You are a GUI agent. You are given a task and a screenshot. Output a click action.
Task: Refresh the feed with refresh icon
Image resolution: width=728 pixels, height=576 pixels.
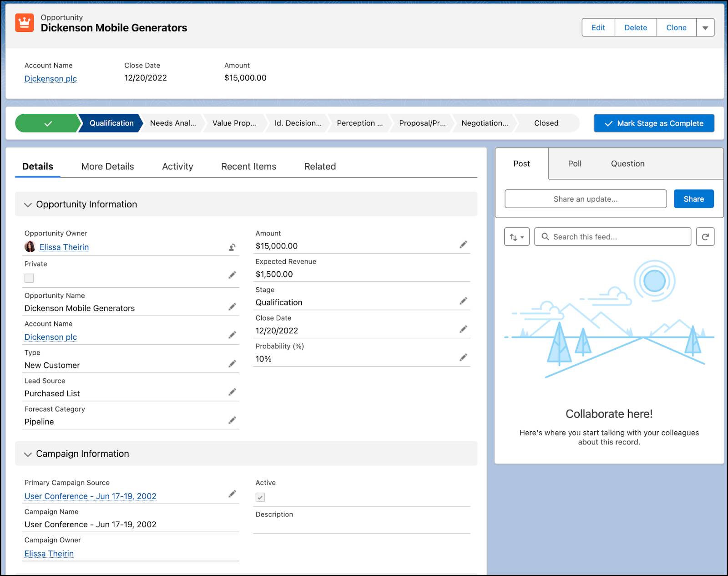[705, 237]
